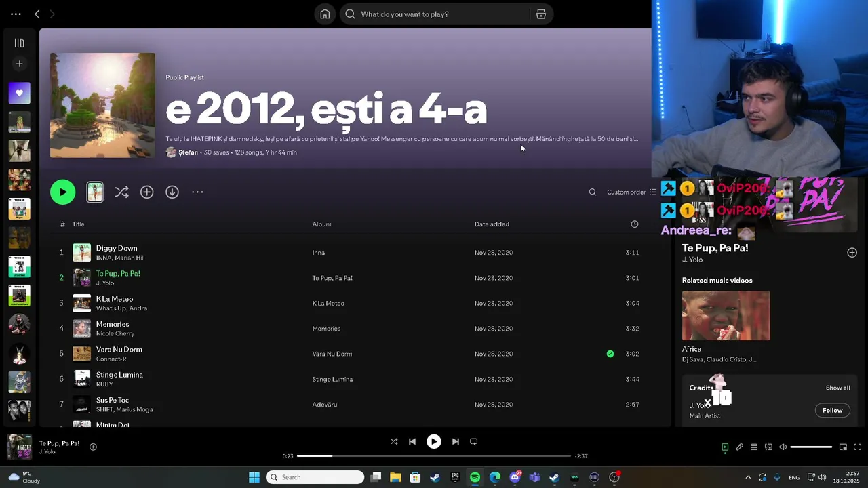This screenshot has height=488, width=868.
Task: Toggle playlist shuffle next to play button
Action: coord(121,192)
